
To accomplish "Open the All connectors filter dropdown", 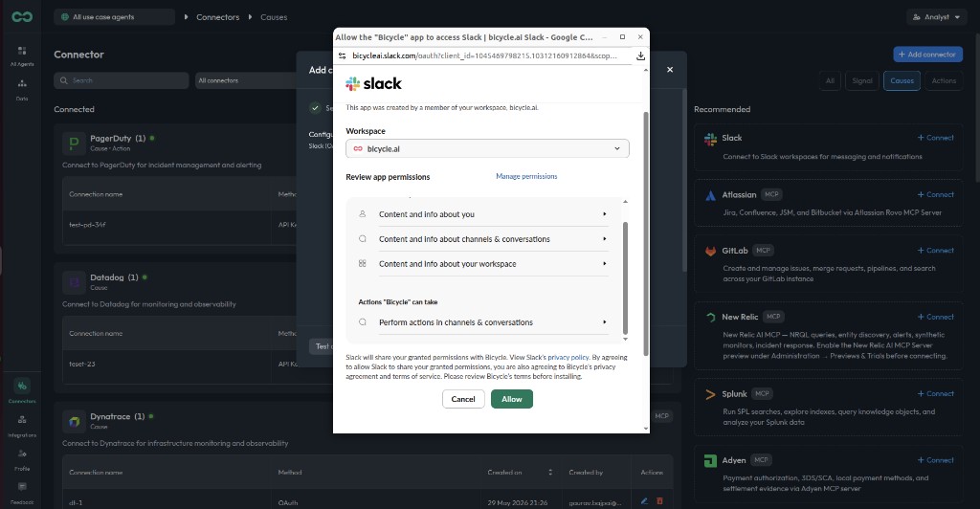I will pos(246,80).
